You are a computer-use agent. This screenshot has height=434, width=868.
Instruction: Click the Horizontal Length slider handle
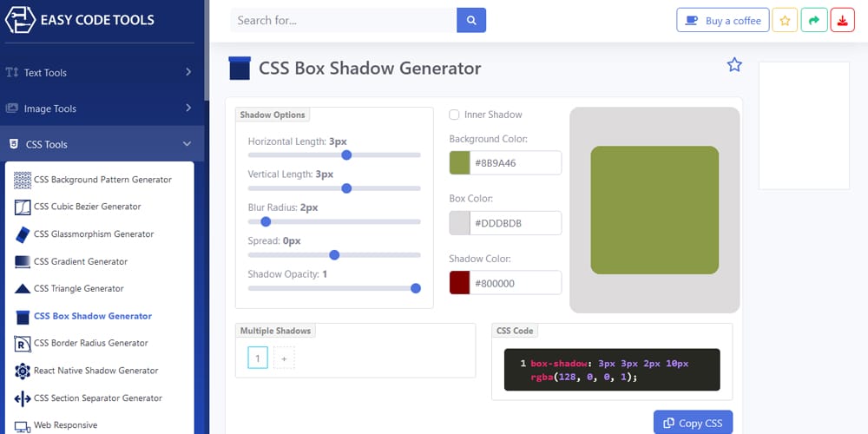click(346, 155)
